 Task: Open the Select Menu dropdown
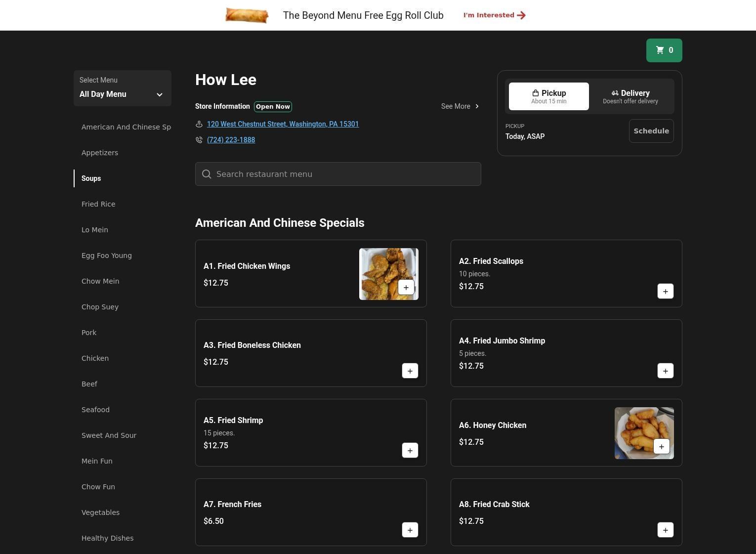click(x=122, y=88)
